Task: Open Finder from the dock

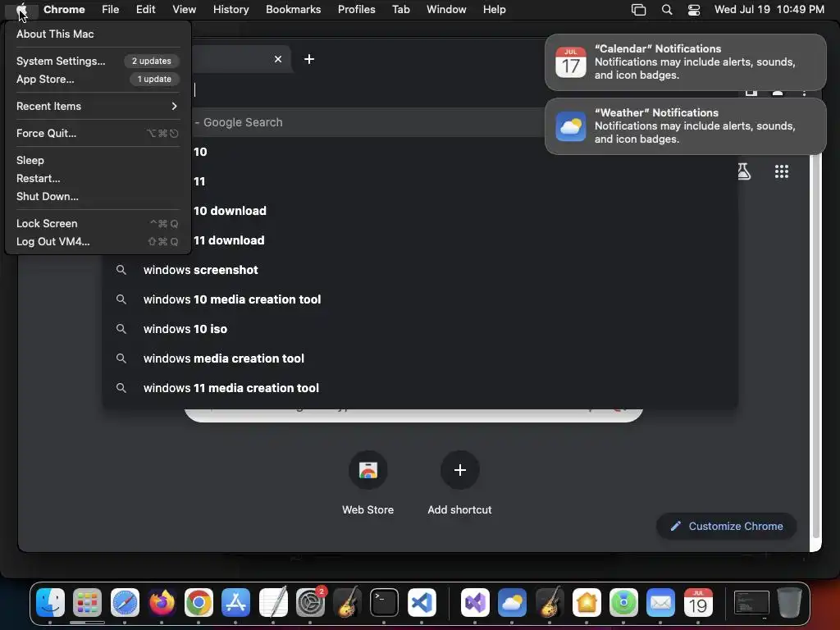Action: coord(50,603)
